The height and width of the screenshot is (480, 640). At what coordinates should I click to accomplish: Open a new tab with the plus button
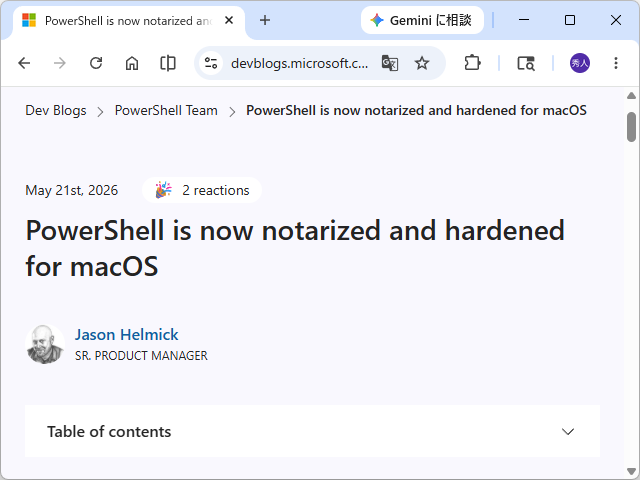[265, 20]
